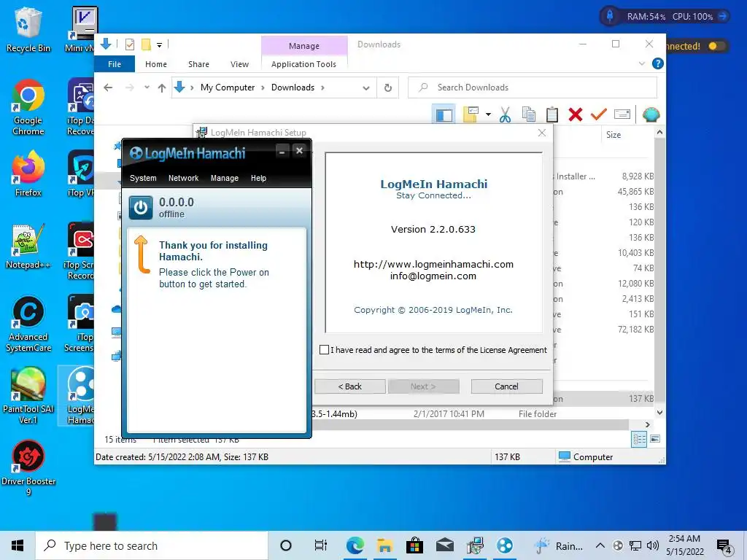
Task: Click the Search Downloads field
Action: pos(532,87)
